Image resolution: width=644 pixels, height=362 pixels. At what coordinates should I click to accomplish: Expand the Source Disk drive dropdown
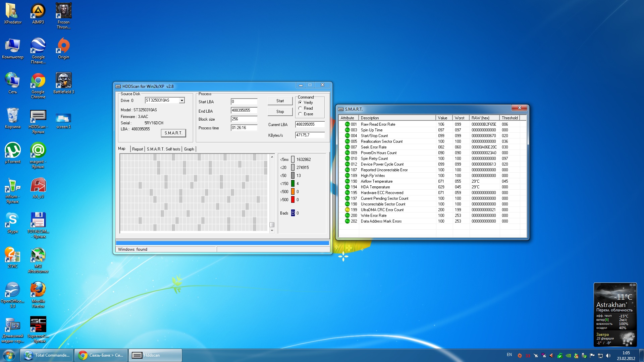click(x=182, y=100)
